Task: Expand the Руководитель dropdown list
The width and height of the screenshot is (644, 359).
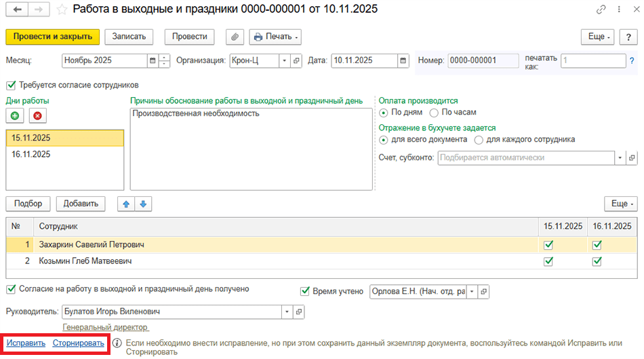Action: click(x=287, y=311)
